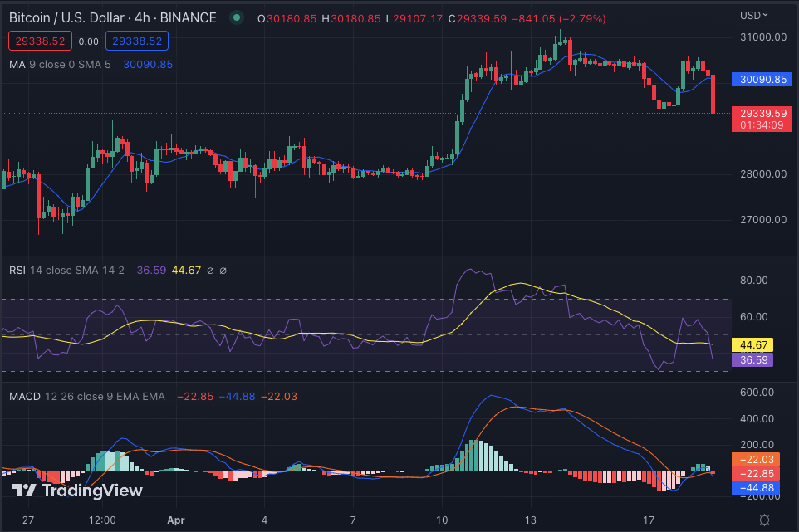This screenshot has width=799, height=532.
Task: Click the RSI value 36.59 in legend
Action: tap(151, 271)
